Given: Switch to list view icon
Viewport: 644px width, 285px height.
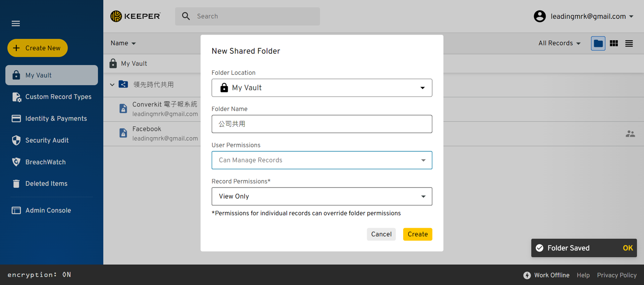Looking at the screenshot, I should pyautogui.click(x=629, y=43).
